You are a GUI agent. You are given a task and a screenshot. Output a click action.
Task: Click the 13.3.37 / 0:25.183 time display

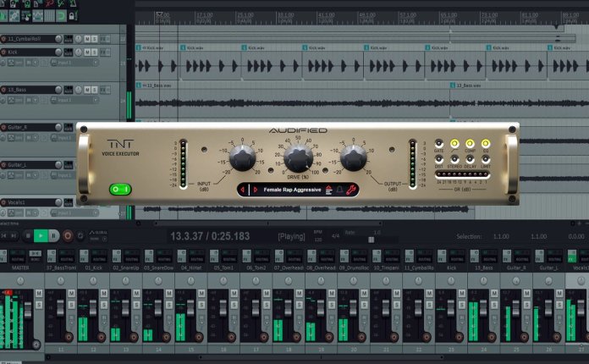tap(210, 236)
